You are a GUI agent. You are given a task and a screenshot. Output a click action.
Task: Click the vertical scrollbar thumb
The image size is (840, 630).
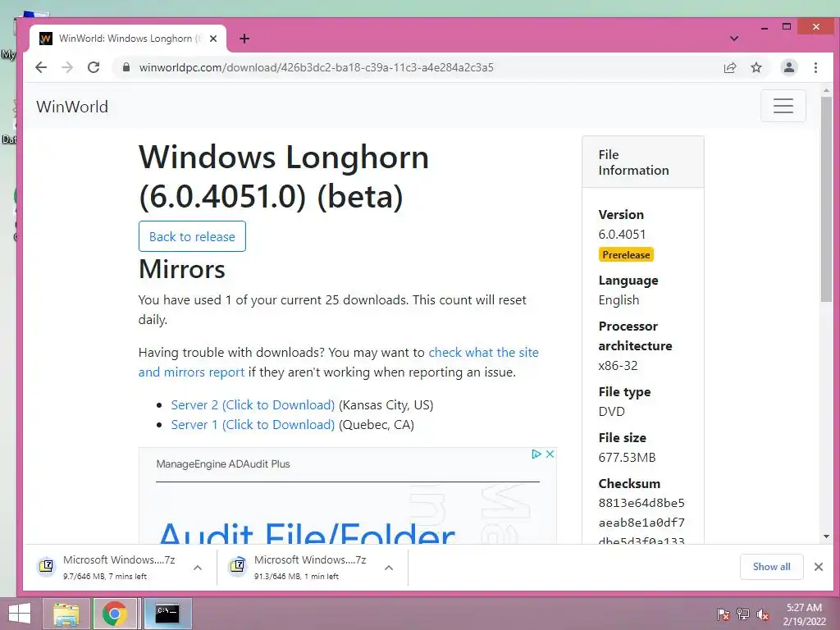click(827, 199)
